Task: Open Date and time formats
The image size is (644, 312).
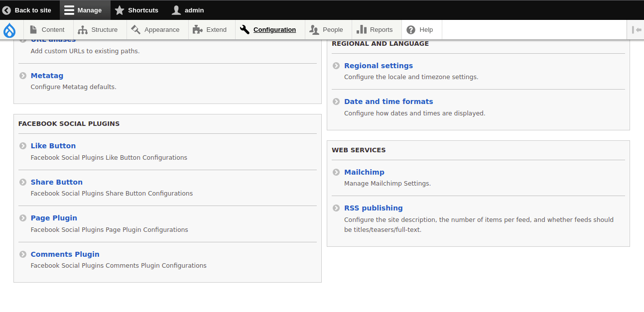Action: point(388,101)
